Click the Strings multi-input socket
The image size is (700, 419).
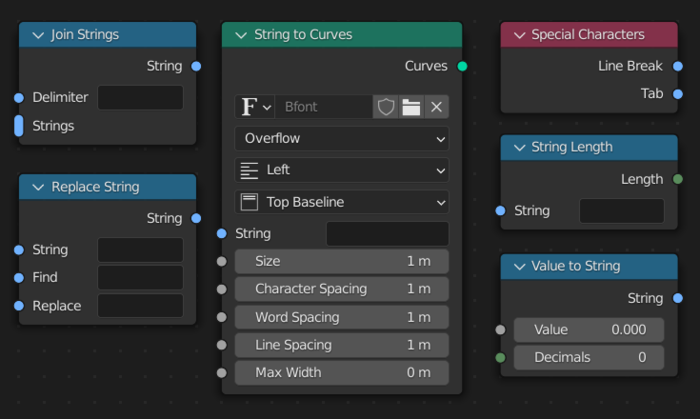[x=19, y=126]
